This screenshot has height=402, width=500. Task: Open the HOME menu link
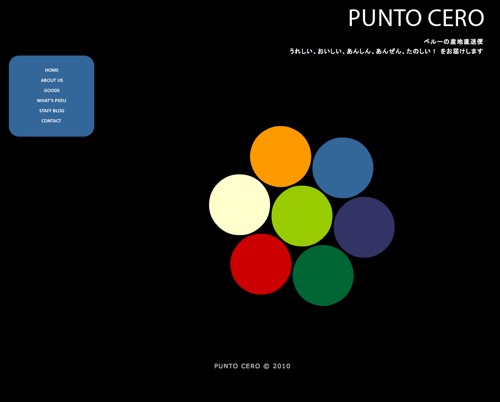click(x=52, y=70)
